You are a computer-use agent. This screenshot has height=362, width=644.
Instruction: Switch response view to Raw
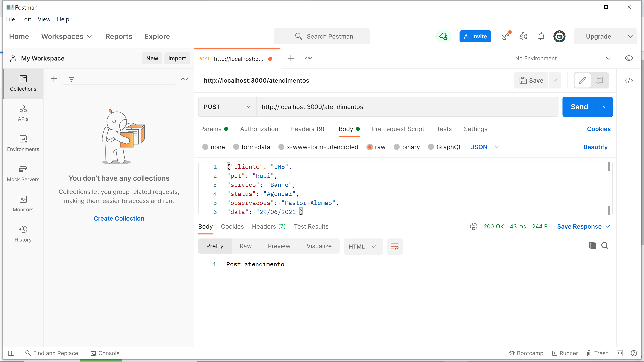[246, 246]
